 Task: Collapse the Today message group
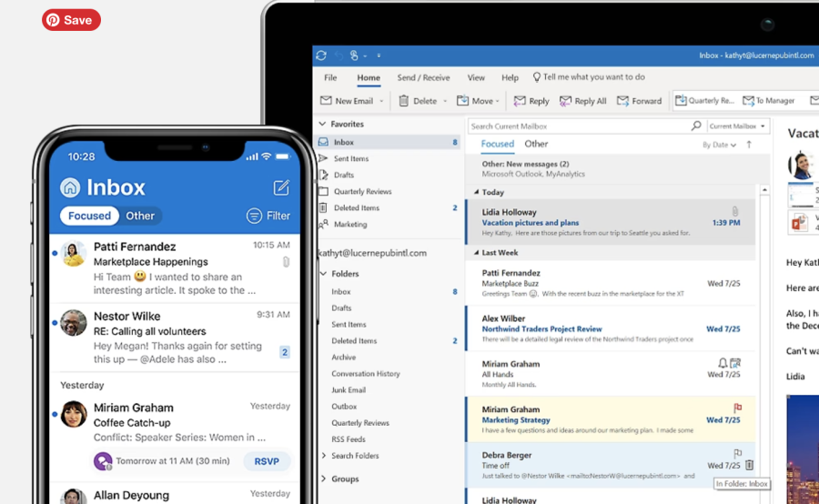coord(476,192)
